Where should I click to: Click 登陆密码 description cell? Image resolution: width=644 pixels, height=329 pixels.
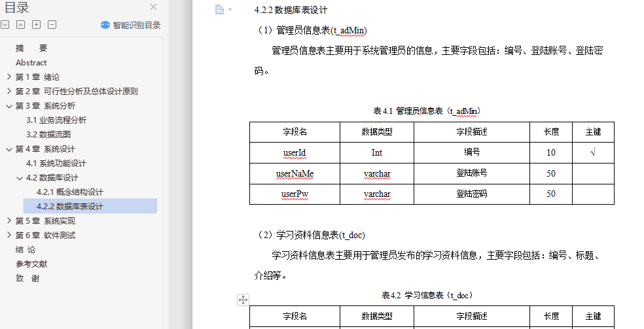[x=471, y=194]
